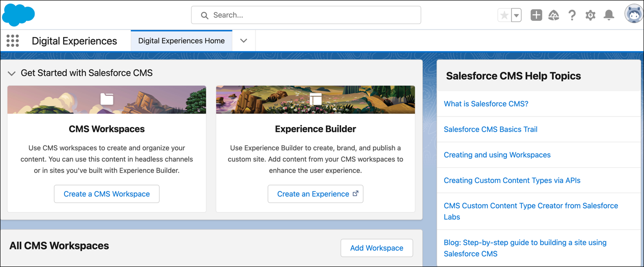
Task: Click the Digital Experiences app name
Action: 75,41
